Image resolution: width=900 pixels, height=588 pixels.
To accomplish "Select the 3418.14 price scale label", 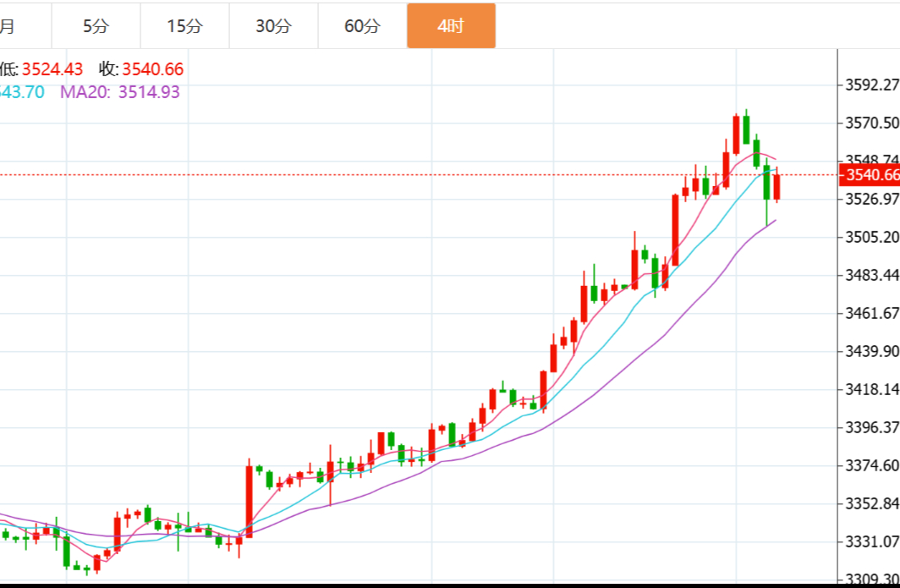I will point(872,389).
